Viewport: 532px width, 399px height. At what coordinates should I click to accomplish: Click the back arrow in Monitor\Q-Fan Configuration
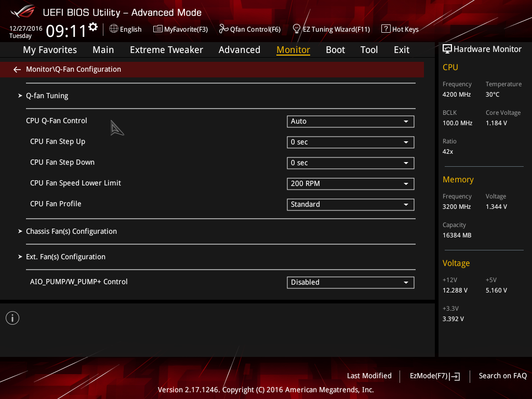[x=17, y=70]
